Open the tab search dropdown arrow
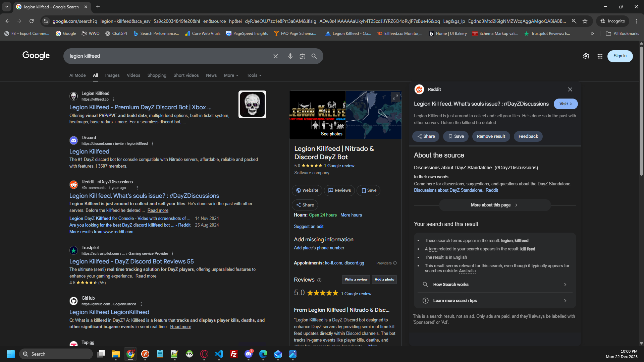The image size is (644, 362). point(6,7)
